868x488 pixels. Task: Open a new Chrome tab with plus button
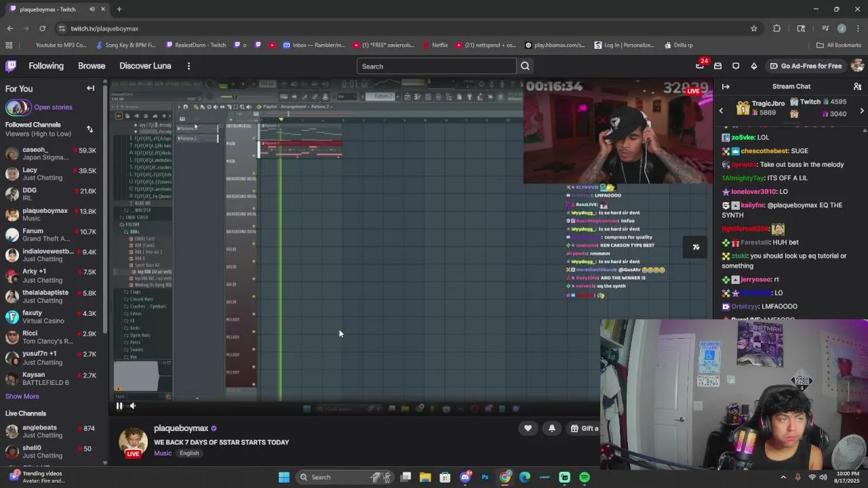click(x=119, y=9)
